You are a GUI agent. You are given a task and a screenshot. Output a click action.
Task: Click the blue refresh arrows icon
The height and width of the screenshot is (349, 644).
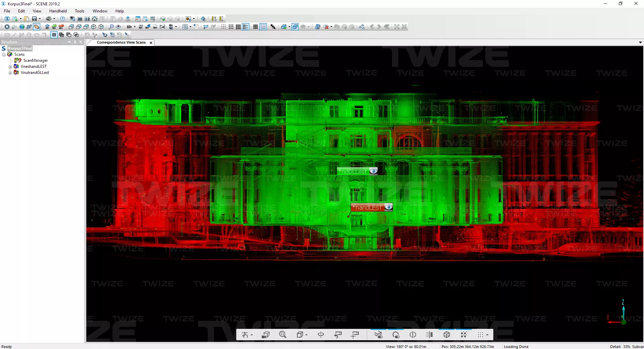click(x=317, y=27)
